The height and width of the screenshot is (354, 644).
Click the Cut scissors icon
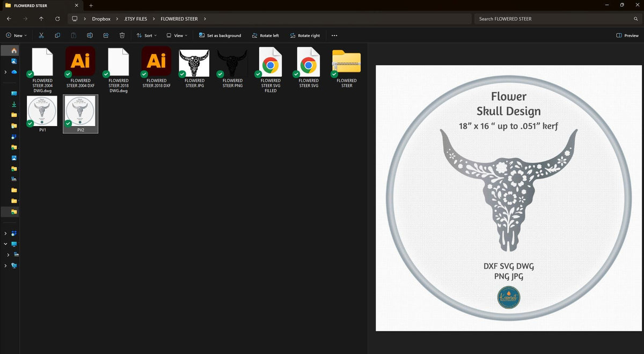point(41,35)
